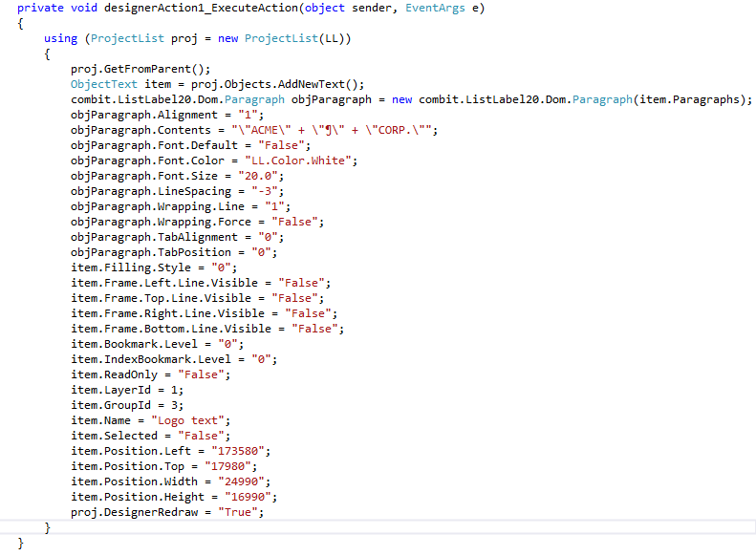Click item.Bookmark.Level statement

pyautogui.click(x=157, y=344)
